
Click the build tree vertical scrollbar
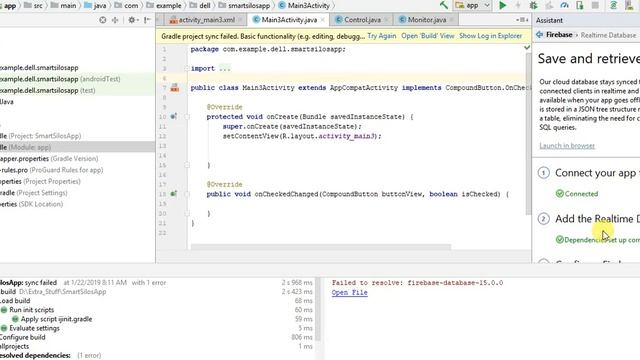318,310
